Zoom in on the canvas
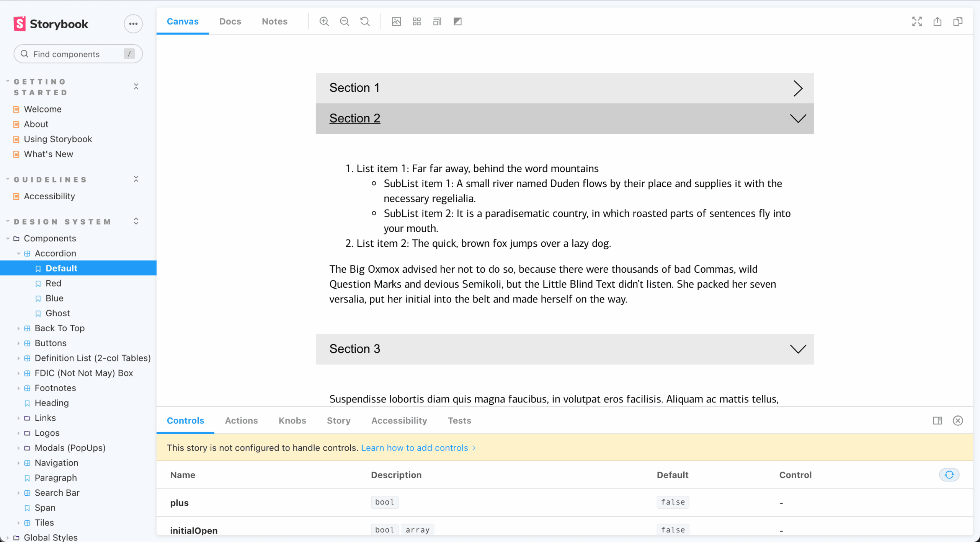This screenshot has height=542, width=980. (x=323, y=21)
